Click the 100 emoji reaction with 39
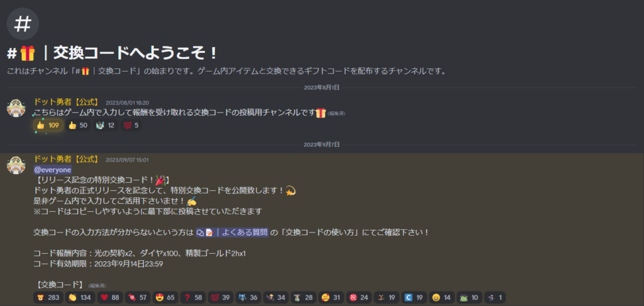Image resolution: width=644 pixels, height=306 pixels. click(220, 297)
